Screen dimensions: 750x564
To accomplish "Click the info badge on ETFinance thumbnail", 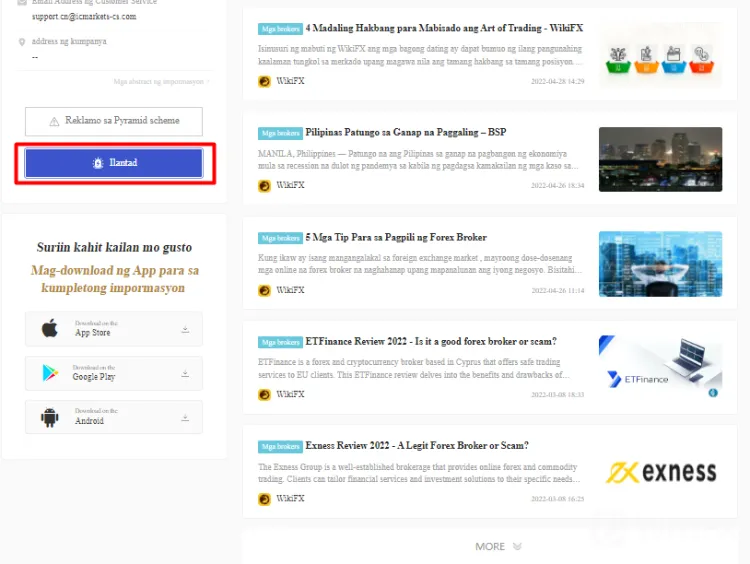I will click(x=713, y=393).
